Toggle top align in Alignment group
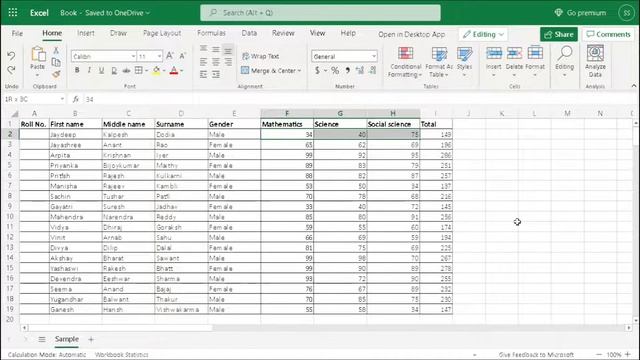The width and height of the screenshot is (640, 360). [203, 49]
